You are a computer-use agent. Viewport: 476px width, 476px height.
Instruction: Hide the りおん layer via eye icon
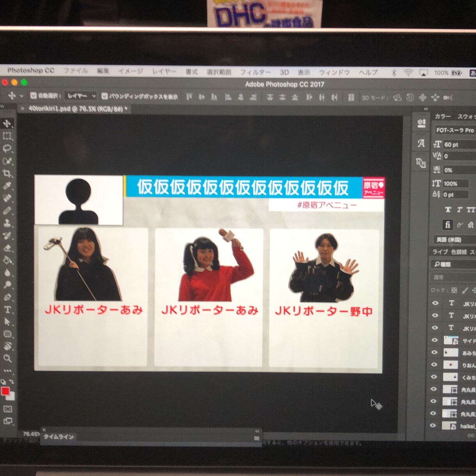[x=435, y=364]
